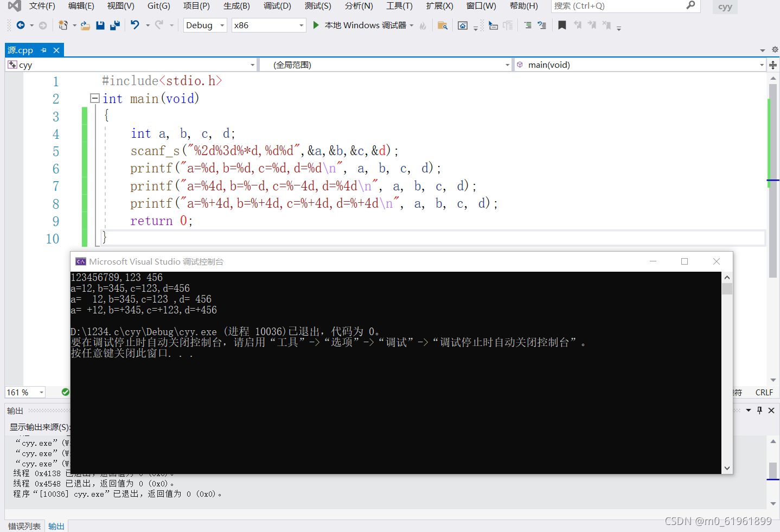
Task: Go to the previous bookmark
Action: [578, 25]
